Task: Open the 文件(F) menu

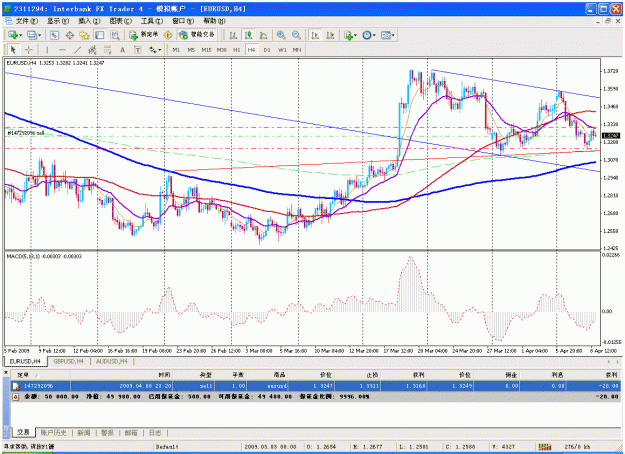Action: coord(26,21)
